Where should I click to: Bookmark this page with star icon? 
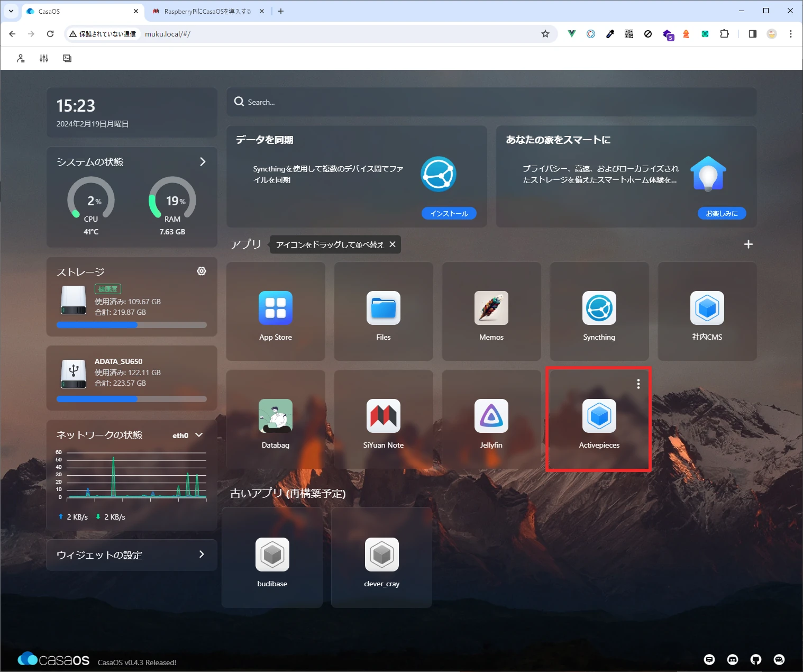[545, 34]
